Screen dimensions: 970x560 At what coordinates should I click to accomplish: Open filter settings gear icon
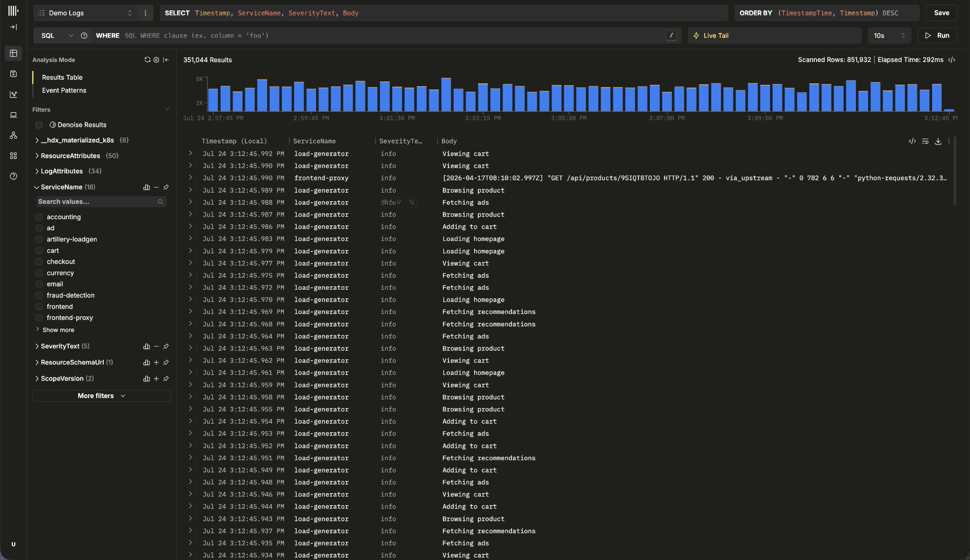point(156,60)
